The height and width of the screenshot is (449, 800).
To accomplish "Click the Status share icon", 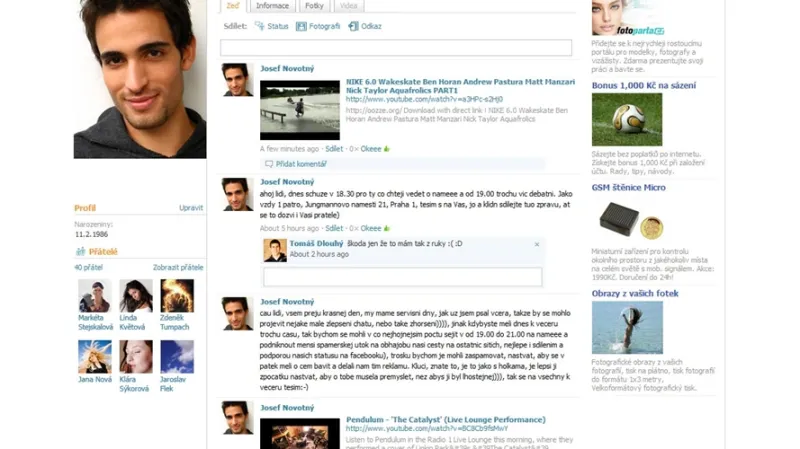I will (260, 26).
